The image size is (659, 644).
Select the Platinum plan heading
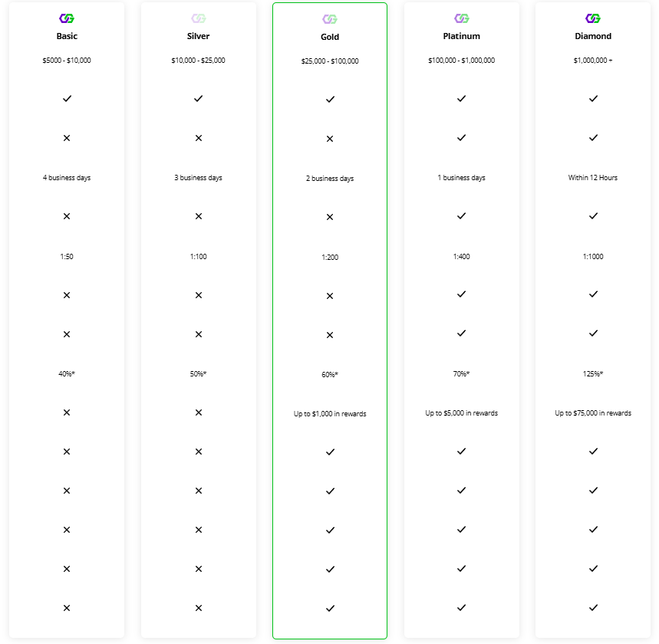(x=462, y=36)
